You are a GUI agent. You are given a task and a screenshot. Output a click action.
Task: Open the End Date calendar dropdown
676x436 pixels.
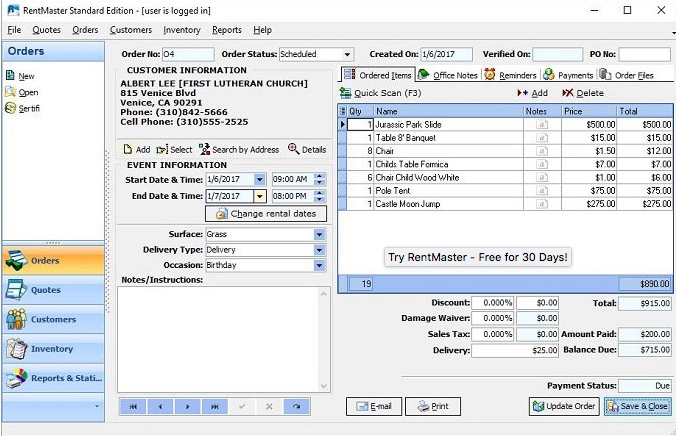pos(260,196)
